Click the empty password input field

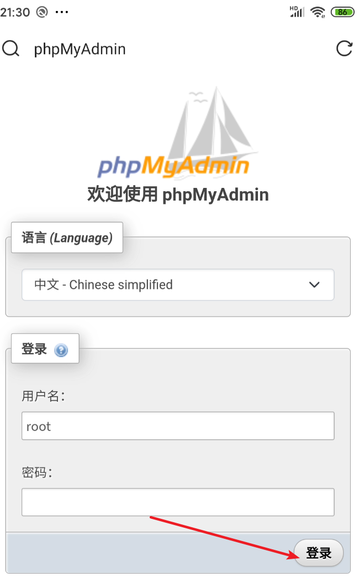[x=178, y=502]
